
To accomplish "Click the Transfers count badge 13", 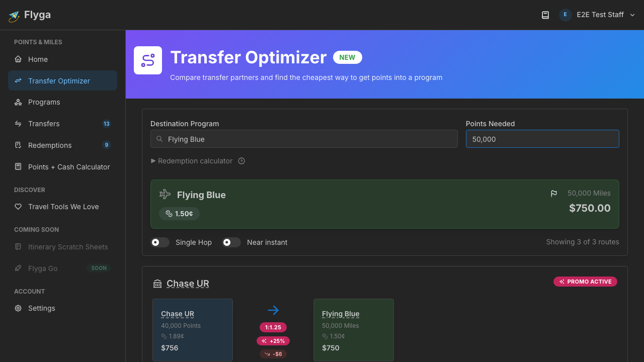I will 106,124.
